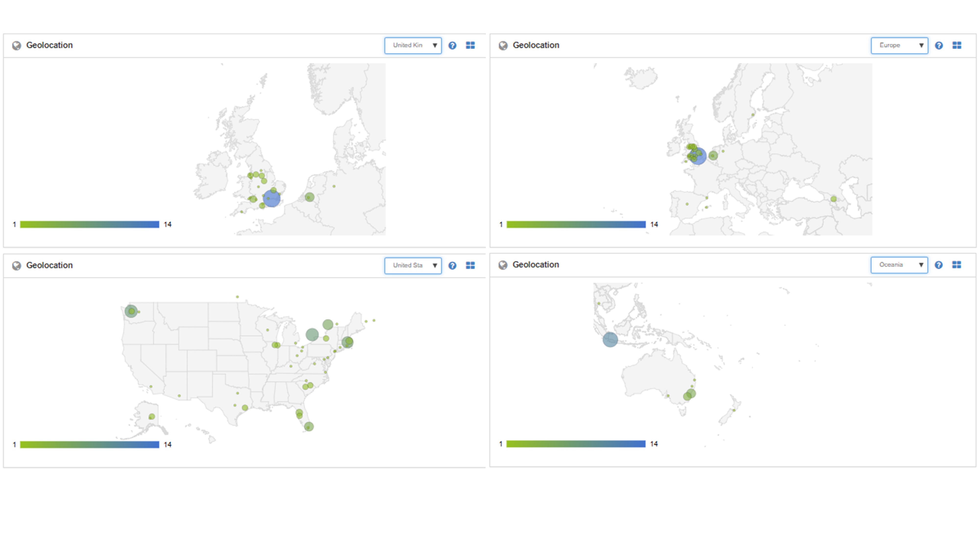
Task: Open the Europe region dropdown
Action: pyautogui.click(x=899, y=46)
